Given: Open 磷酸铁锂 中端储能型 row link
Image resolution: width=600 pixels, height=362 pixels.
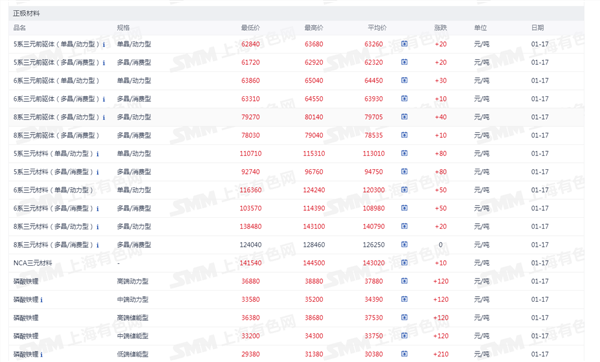Looking at the screenshot, I should coord(26,336).
